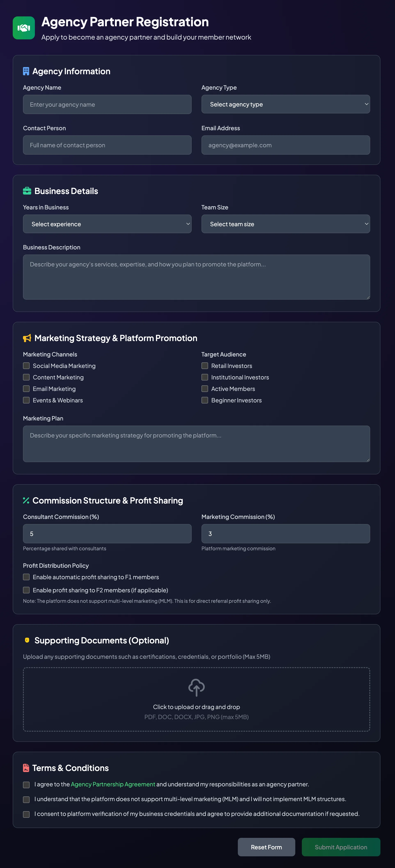
Task: Enable automatic profit sharing to F1 members
Action: (26, 577)
